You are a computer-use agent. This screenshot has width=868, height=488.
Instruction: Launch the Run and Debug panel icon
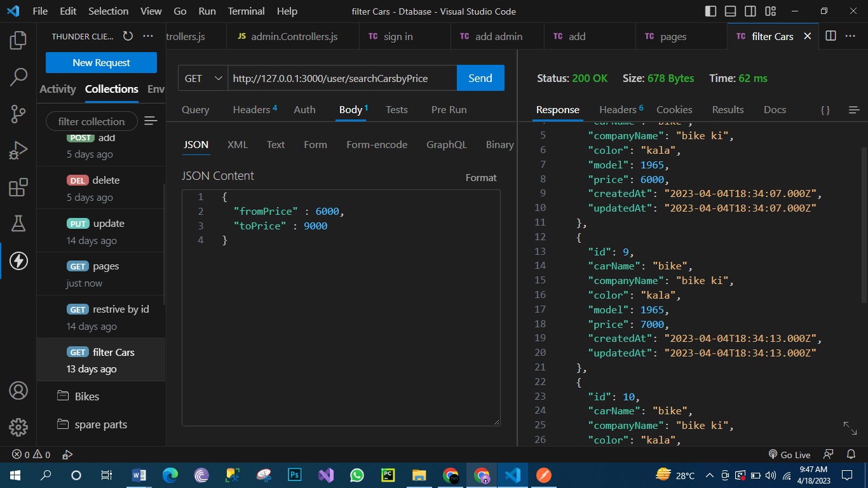tap(18, 150)
